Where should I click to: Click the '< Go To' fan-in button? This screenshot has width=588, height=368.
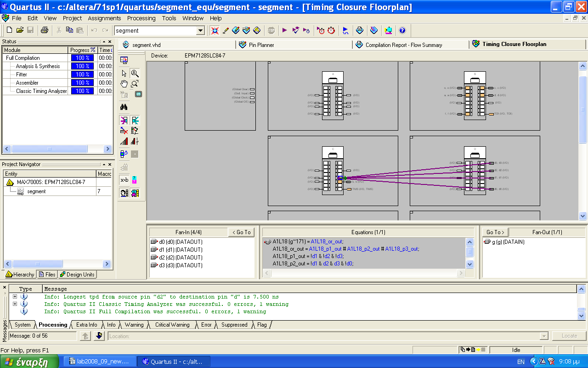coord(241,232)
